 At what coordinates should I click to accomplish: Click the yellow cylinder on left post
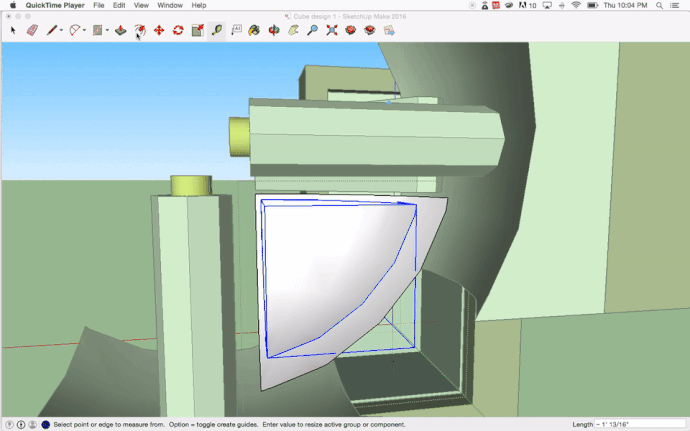pos(191,185)
